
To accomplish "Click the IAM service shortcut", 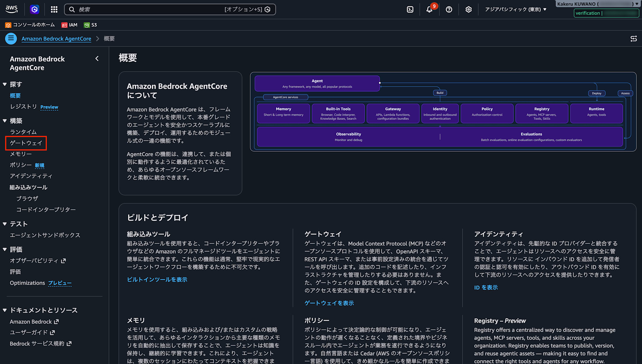I will 69,25.
